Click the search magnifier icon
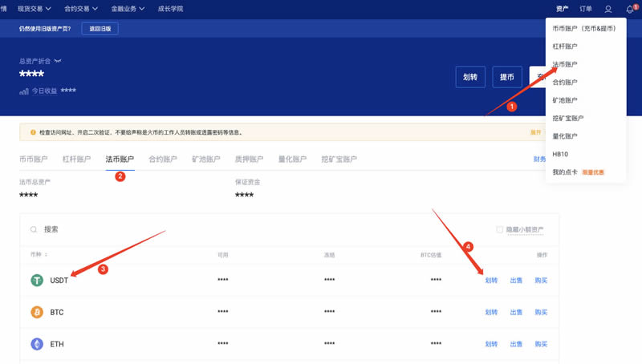 coord(34,229)
